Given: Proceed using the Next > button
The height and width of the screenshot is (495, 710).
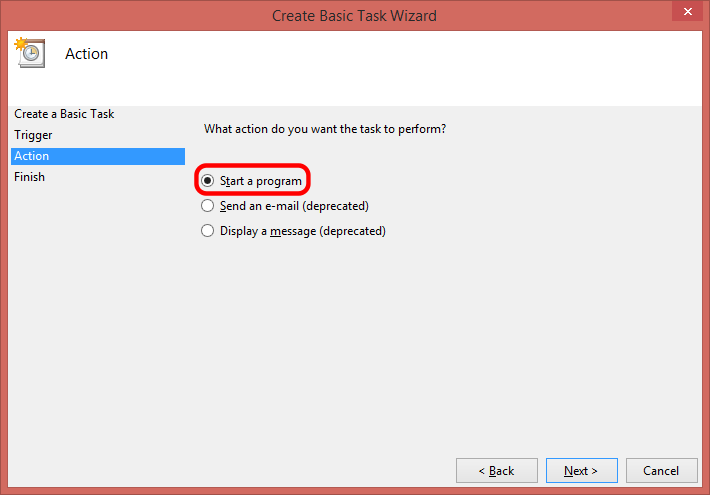Looking at the screenshot, I should pyautogui.click(x=581, y=471).
